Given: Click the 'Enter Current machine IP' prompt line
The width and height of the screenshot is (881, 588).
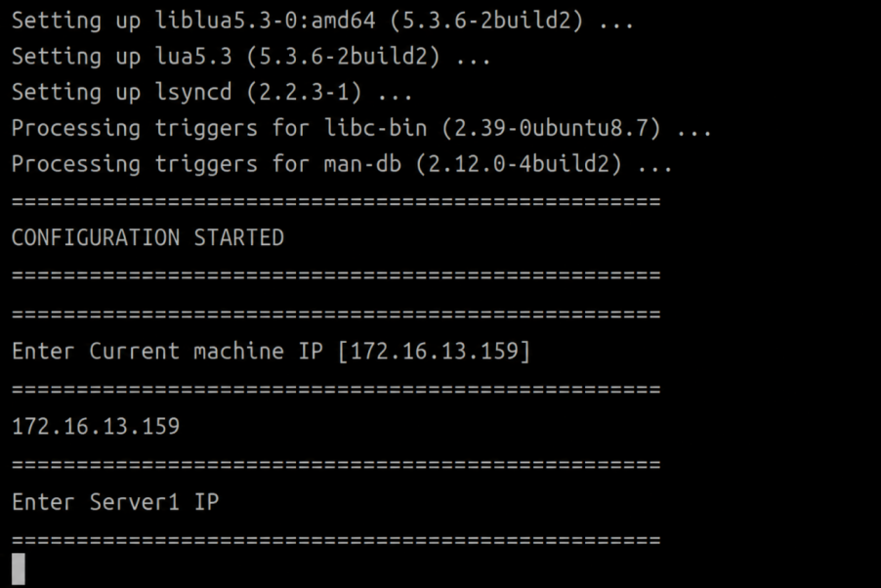Looking at the screenshot, I should [x=271, y=352].
